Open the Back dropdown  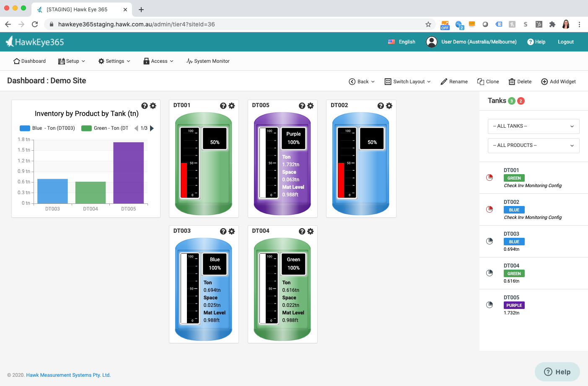point(362,82)
